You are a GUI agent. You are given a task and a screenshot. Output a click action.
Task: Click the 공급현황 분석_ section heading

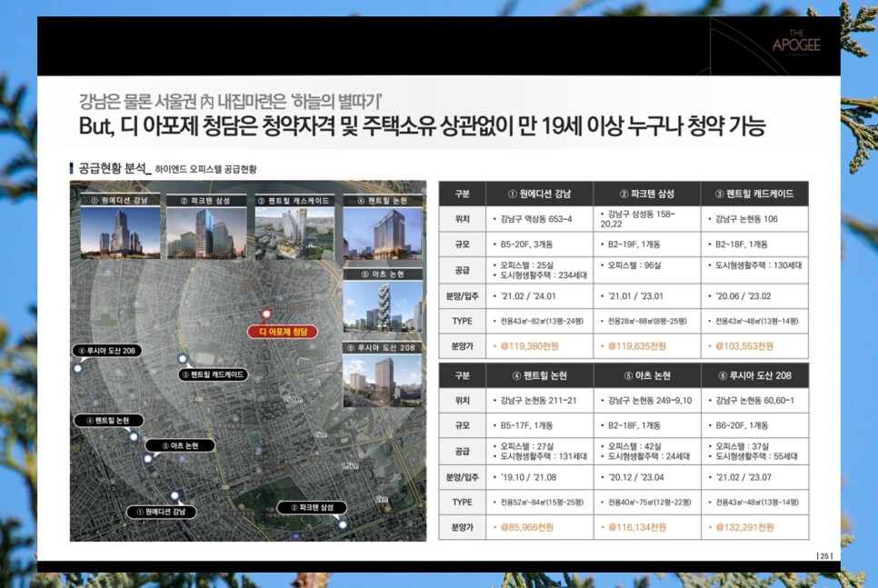115,168
